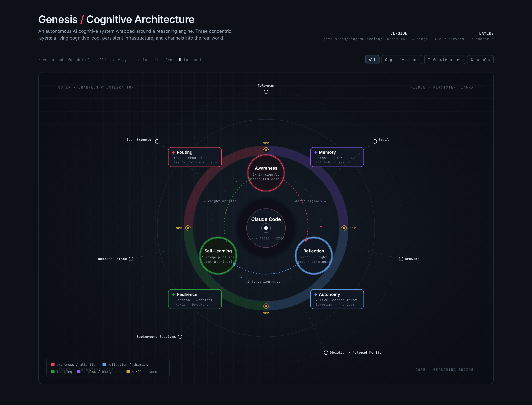Click the green learning legend swatch

(x=53, y=372)
